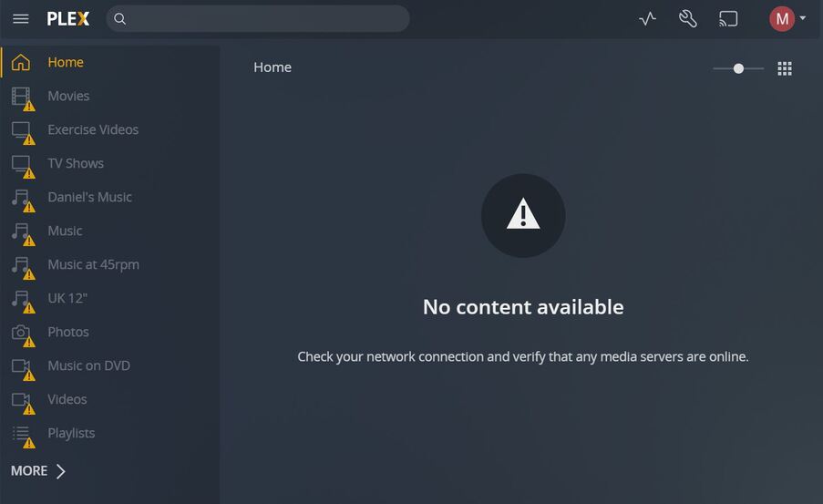Adjust the thumbnail size slider
Image resolution: width=823 pixels, height=504 pixels.
[738, 68]
